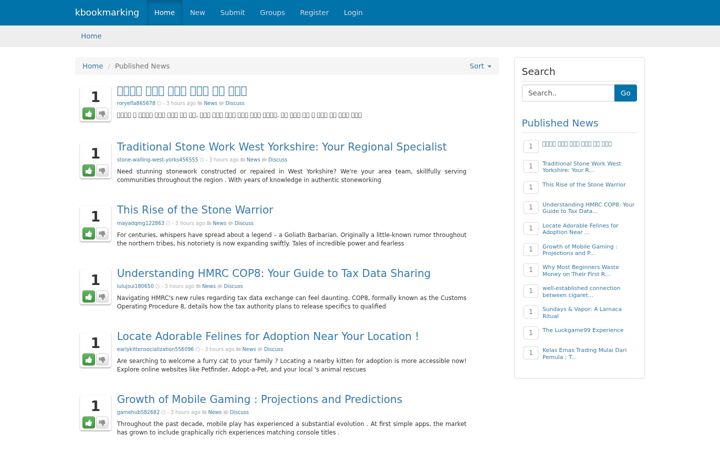720x450 pixels.
Task: Click News category under HMRC COP8 story
Action: point(208,286)
